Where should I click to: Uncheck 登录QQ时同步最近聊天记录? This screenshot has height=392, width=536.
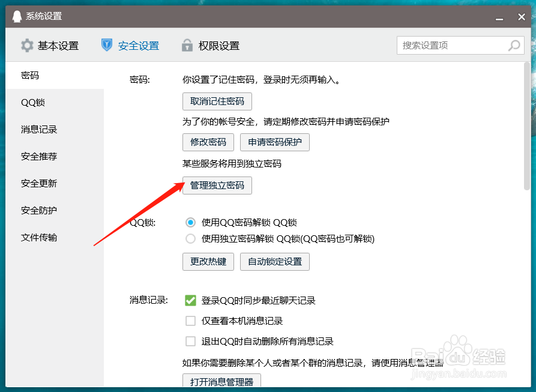190,301
